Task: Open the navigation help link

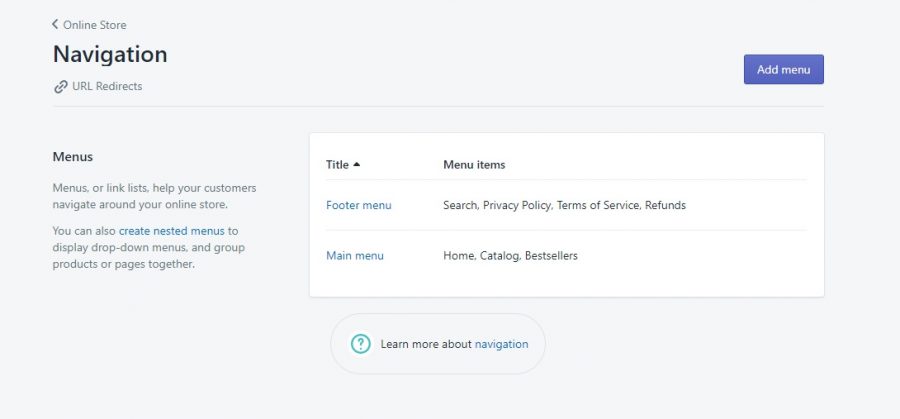Action: (501, 344)
